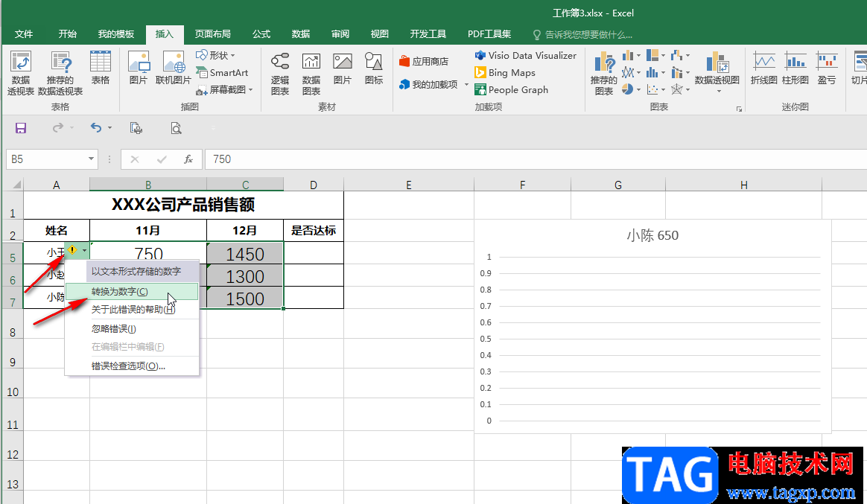Insert a data chart (数据图表) material
867x504 pixels.
[x=311, y=74]
